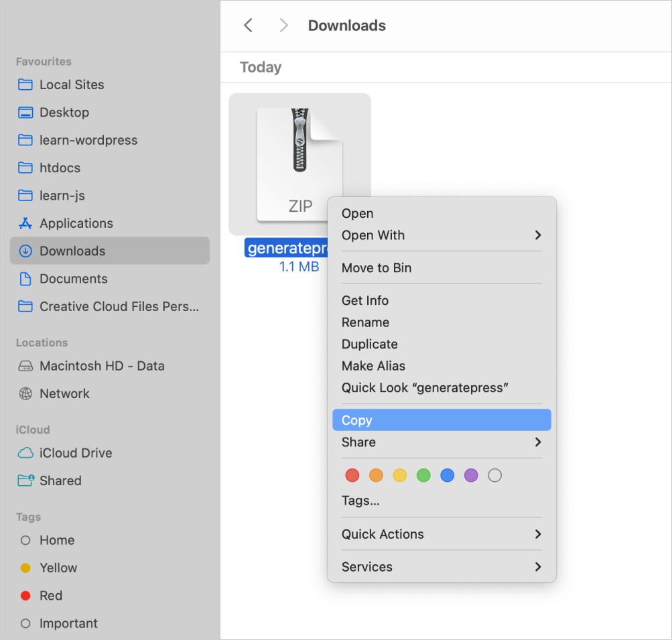
Task: Open learn-js from the sidebar
Action: pyautogui.click(x=110, y=196)
